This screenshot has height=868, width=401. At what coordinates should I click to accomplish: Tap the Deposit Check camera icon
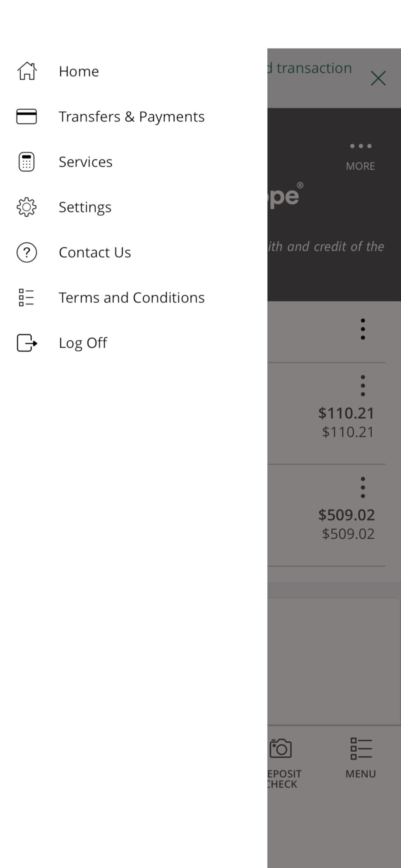[x=281, y=749]
